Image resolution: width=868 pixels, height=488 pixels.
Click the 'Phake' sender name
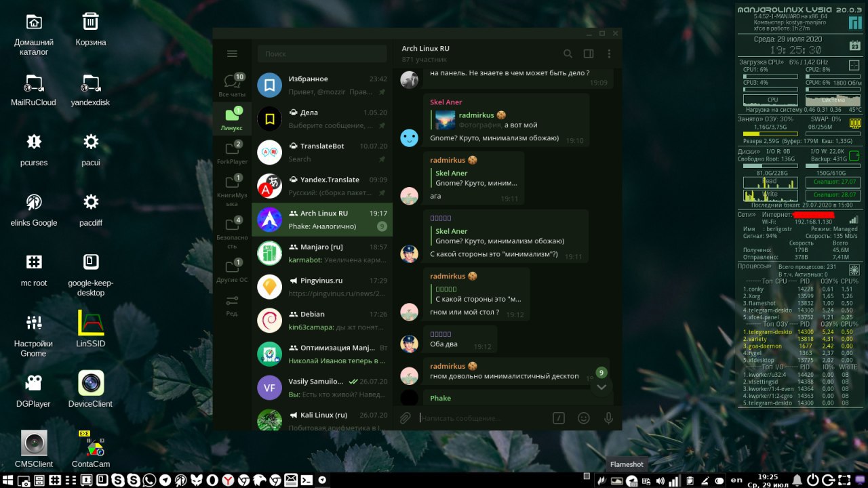pos(440,399)
